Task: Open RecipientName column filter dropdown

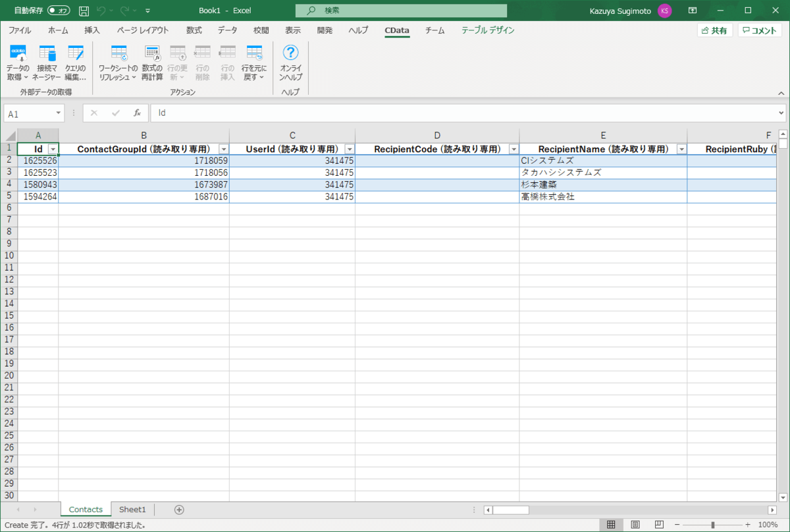Action: coord(681,149)
